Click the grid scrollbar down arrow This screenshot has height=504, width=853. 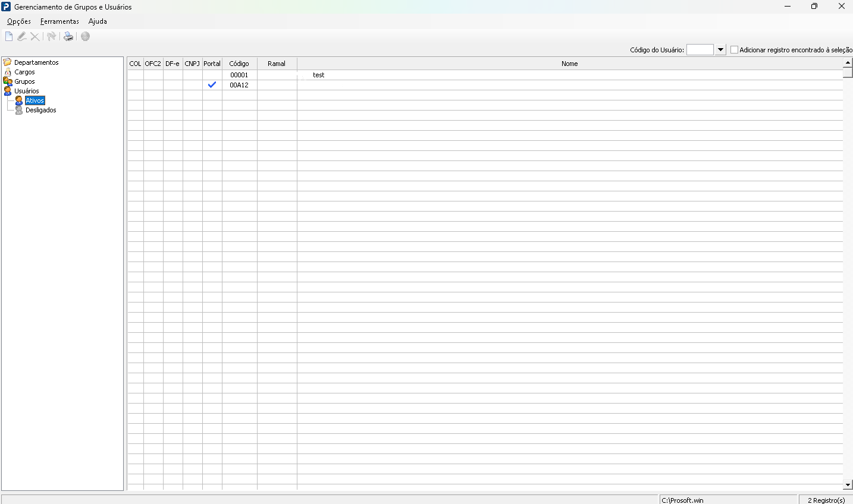coord(848,485)
